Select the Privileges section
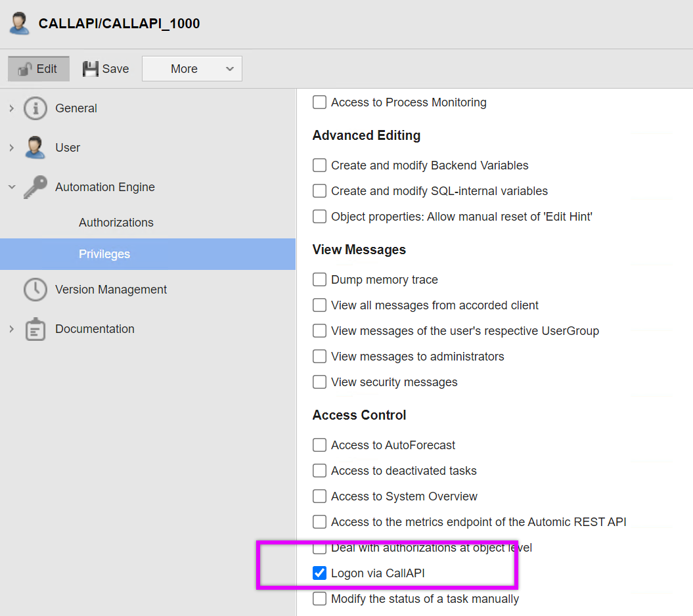 tap(104, 254)
